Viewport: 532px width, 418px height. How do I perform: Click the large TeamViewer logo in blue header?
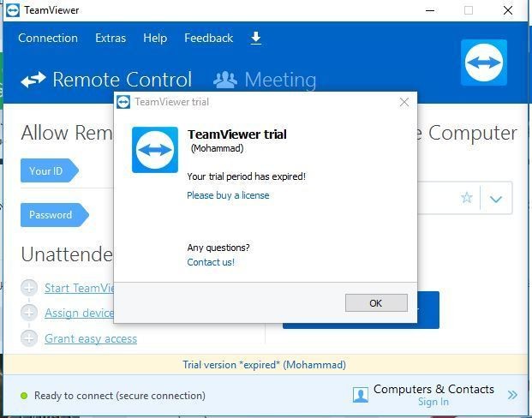pyautogui.click(x=484, y=63)
